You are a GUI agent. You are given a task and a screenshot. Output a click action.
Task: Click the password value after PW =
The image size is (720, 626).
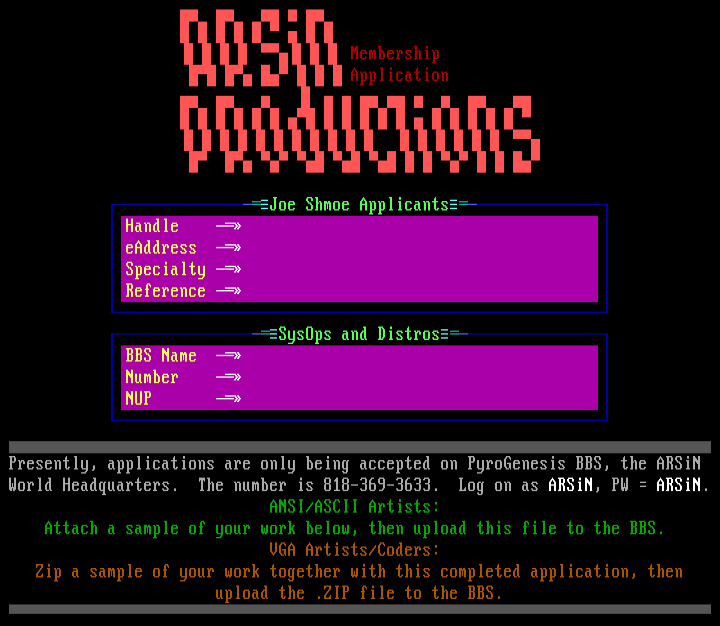678,486
